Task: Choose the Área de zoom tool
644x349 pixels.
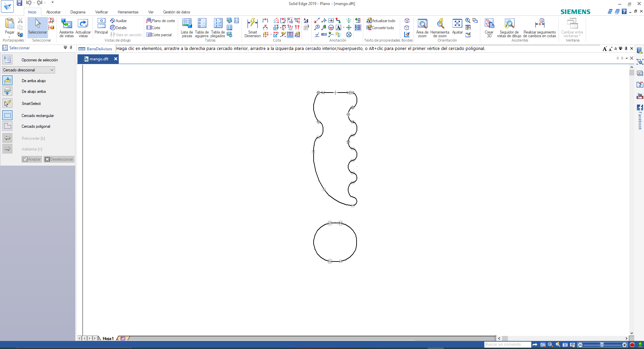Action: click(422, 28)
